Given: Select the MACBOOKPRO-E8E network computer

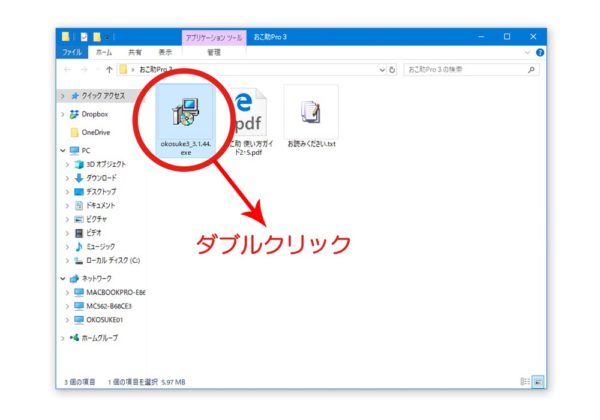Looking at the screenshot, I should point(116,292).
